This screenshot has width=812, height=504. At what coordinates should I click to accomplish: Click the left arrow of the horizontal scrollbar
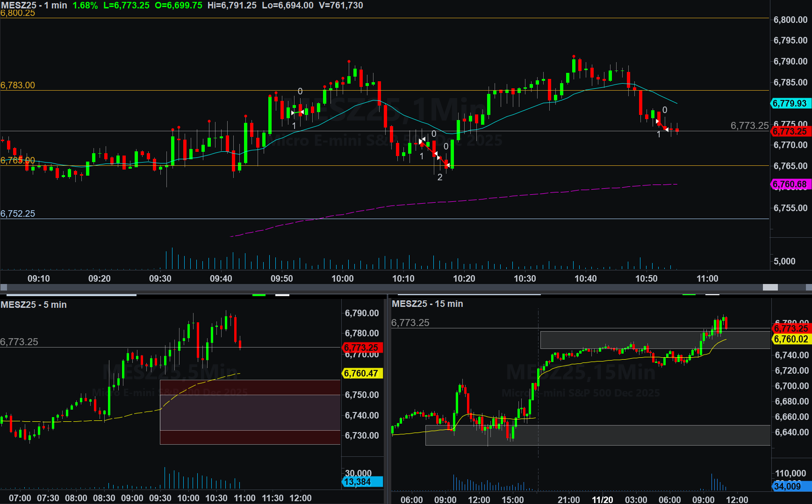click(4, 287)
